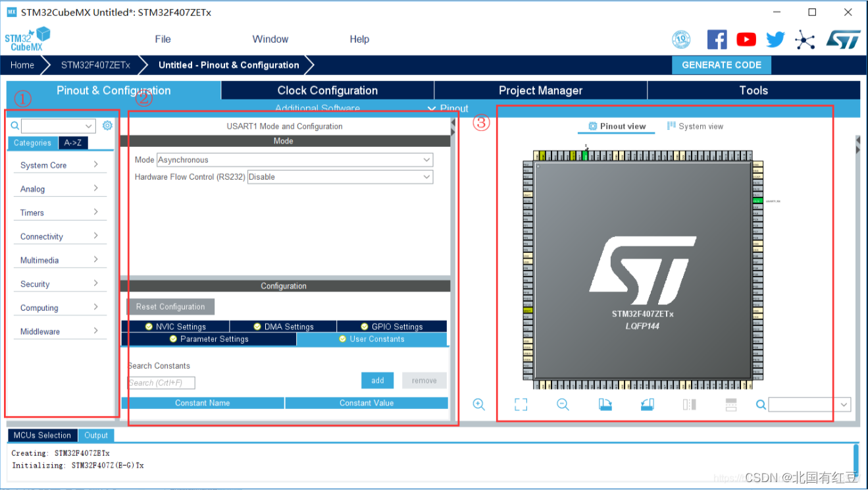This screenshot has height=490, width=868.
Task: Zoom out on the pinout view
Action: click(x=563, y=404)
